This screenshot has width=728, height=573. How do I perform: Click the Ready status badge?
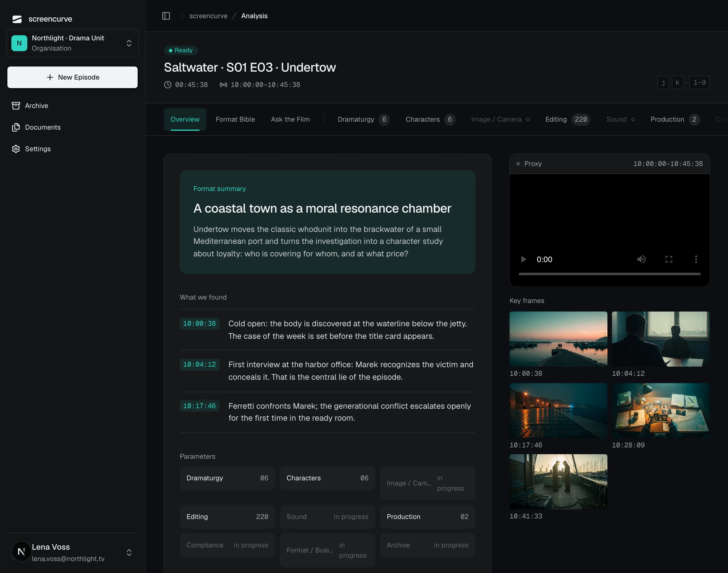(181, 50)
